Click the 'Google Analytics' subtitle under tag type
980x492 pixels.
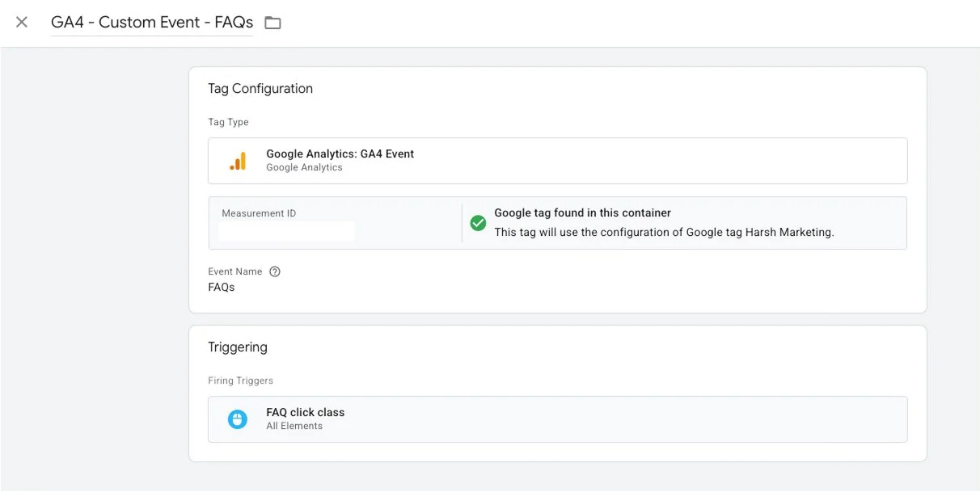click(304, 167)
